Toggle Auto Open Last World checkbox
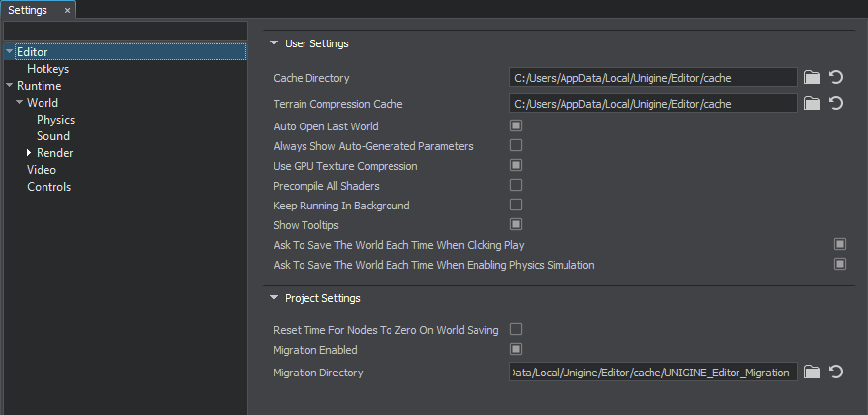This screenshot has width=868, height=415. pyautogui.click(x=515, y=126)
